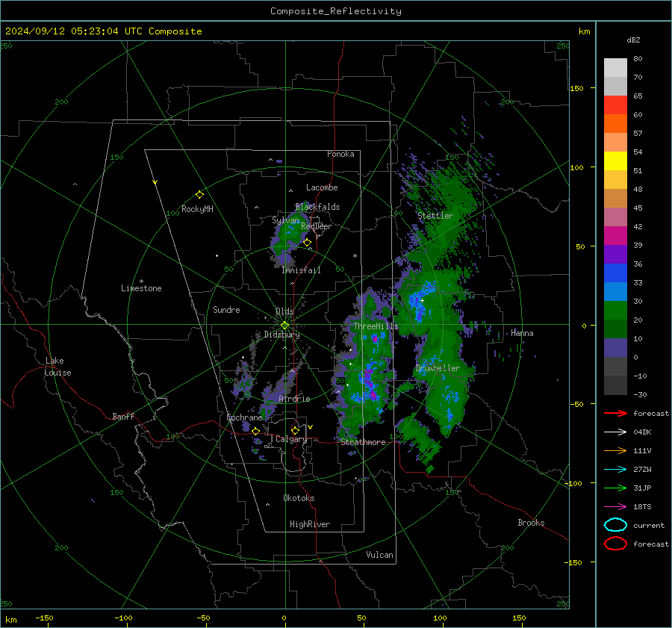Click the white 04DK arrow icon
The image size is (672, 628).
click(615, 432)
